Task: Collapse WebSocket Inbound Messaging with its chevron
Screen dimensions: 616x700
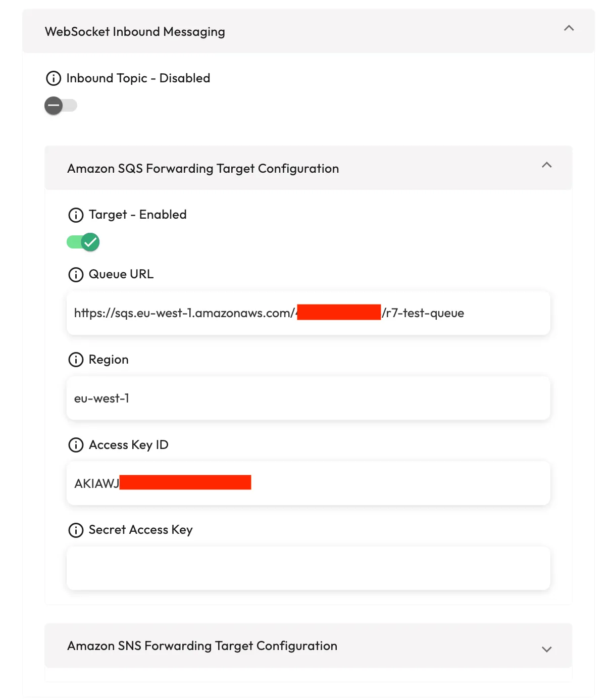Action: click(569, 28)
